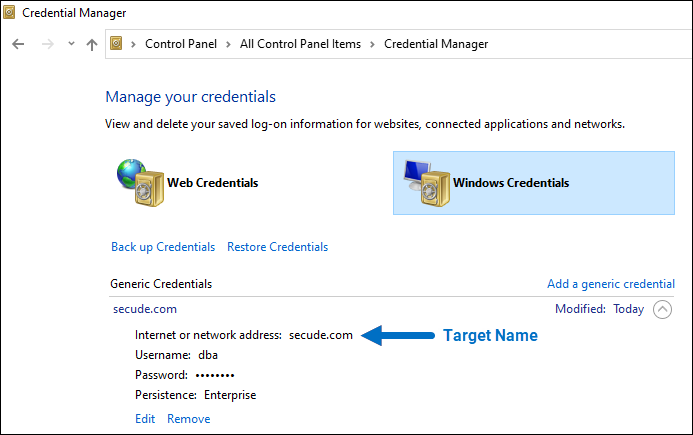Click the Forward navigation arrow

tap(46, 44)
